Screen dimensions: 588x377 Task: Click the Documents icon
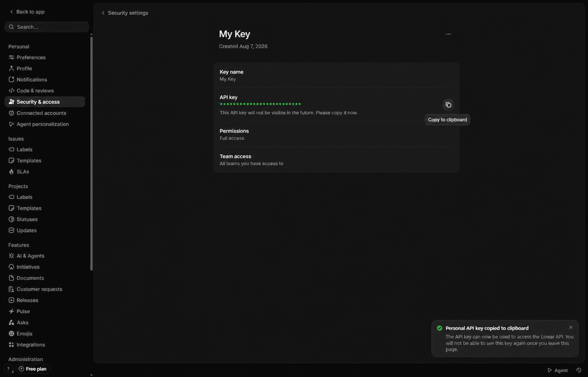tap(12, 278)
